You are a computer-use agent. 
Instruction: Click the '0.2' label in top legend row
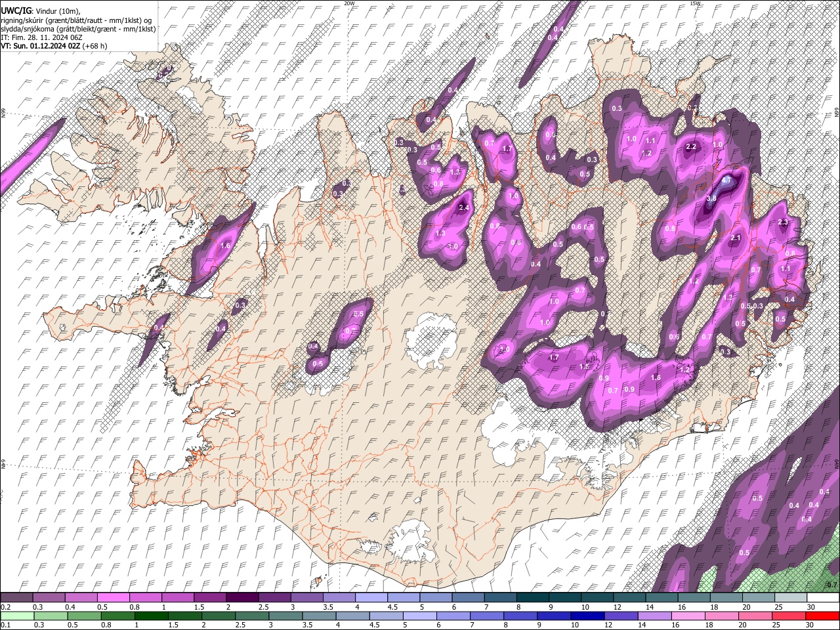pos(5,607)
